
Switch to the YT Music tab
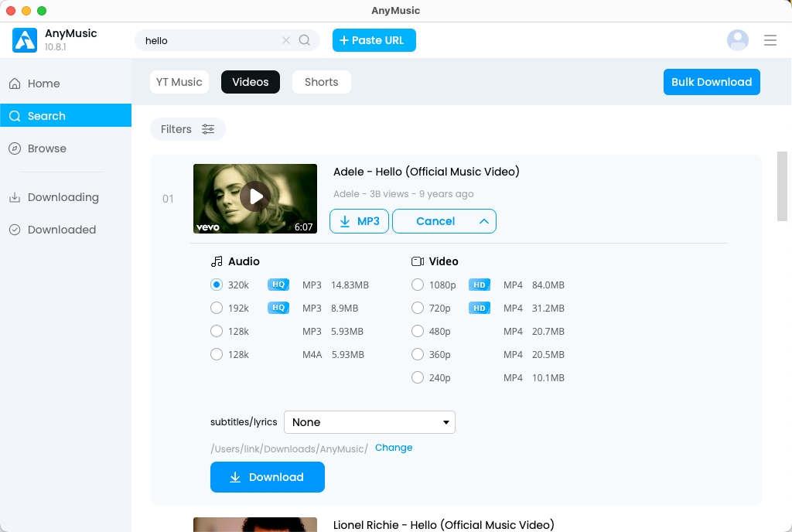(179, 82)
